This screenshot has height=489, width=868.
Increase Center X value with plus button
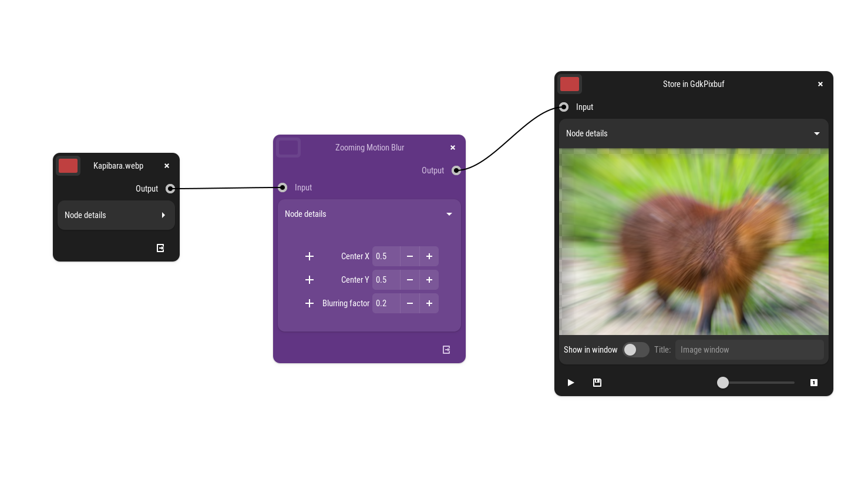tap(429, 256)
